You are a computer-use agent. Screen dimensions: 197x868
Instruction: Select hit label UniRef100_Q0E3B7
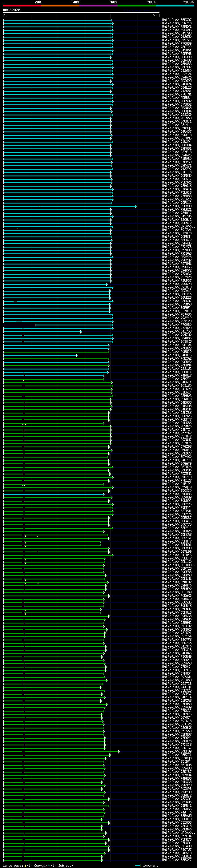click(x=177, y=67)
